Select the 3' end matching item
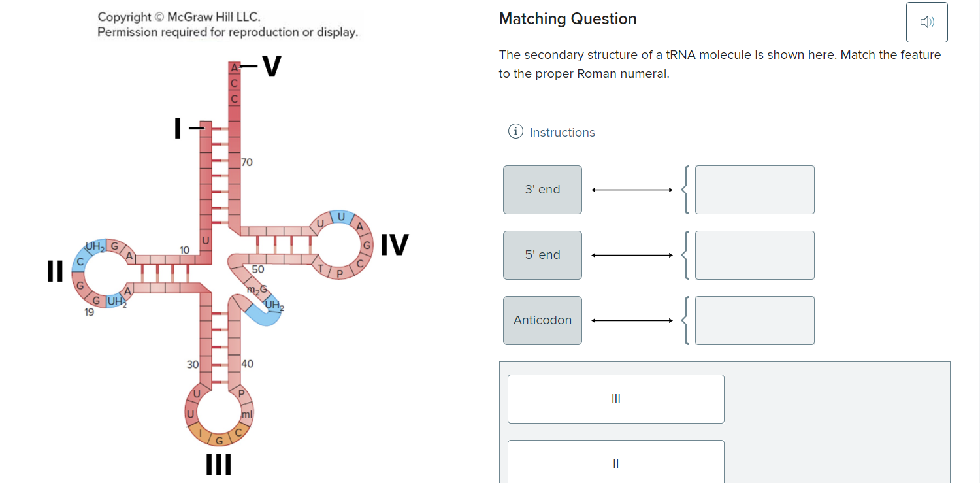Viewport: 980px width, 483px height. (x=542, y=190)
